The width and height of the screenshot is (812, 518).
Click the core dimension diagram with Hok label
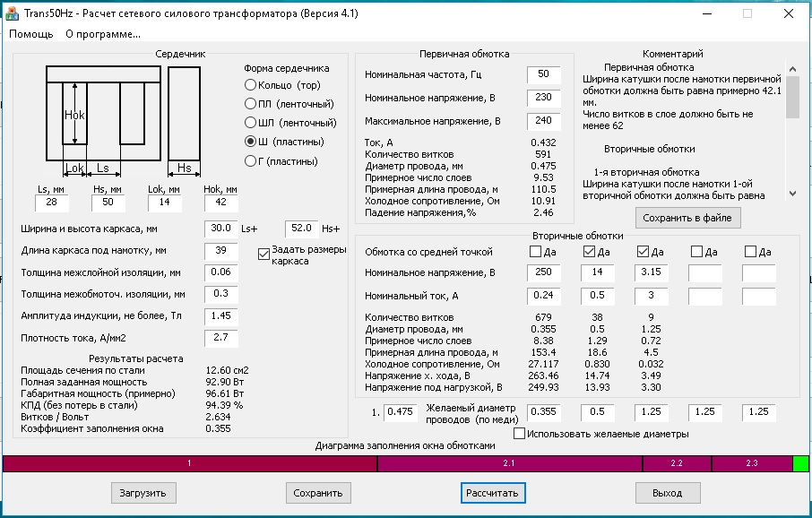(103, 120)
